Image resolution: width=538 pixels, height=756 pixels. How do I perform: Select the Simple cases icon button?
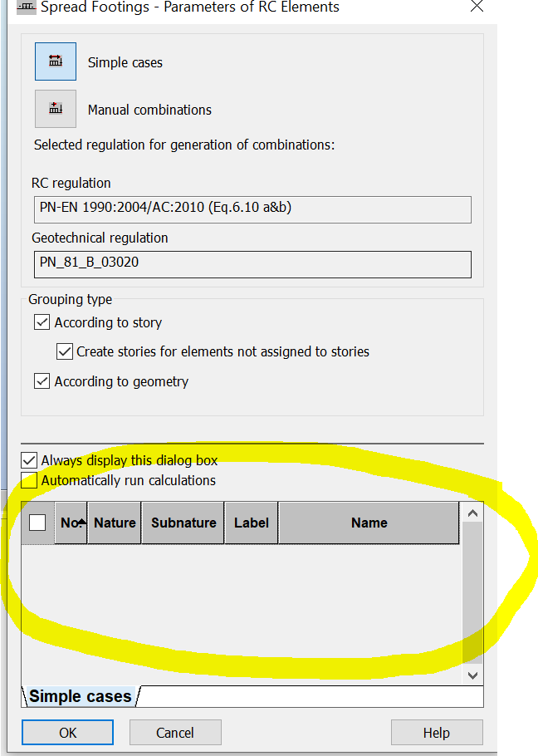56,62
